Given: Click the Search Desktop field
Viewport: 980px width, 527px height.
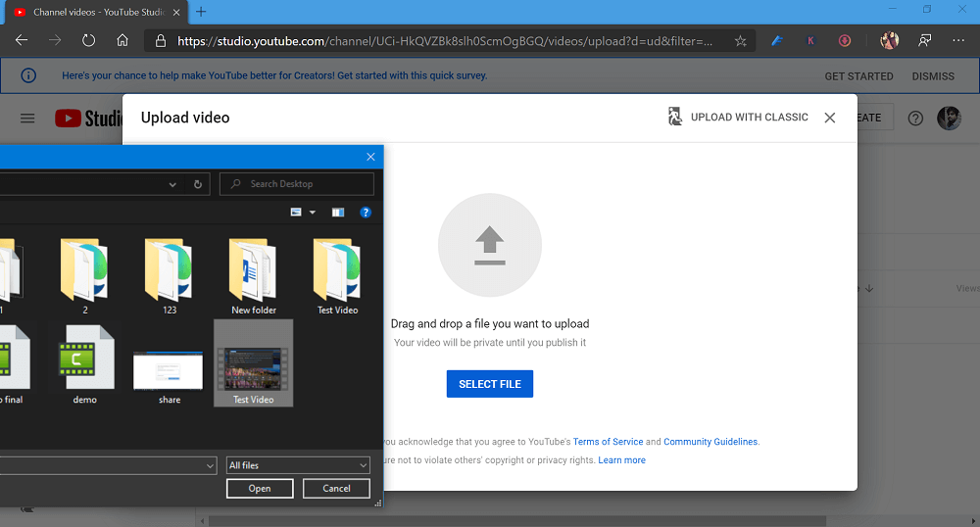Looking at the screenshot, I should 297,184.
